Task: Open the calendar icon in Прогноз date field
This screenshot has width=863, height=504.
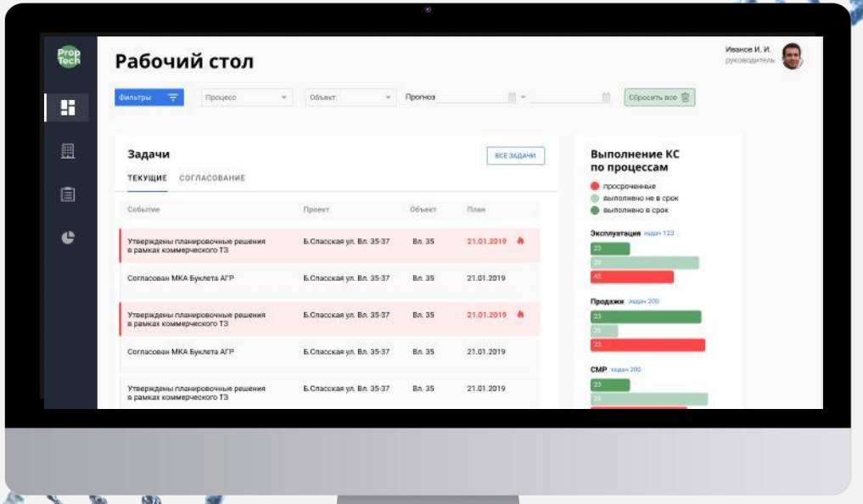Action: click(x=513, y=98)
